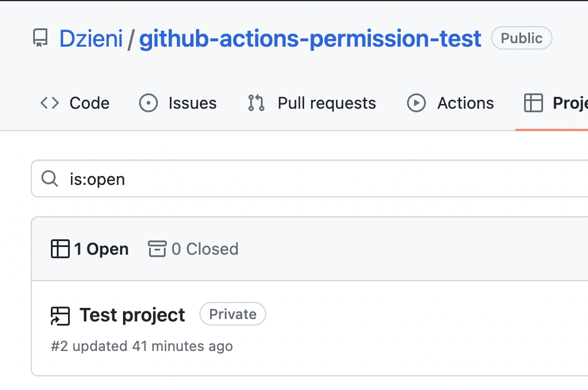Open the Code tab

(75, 103)
